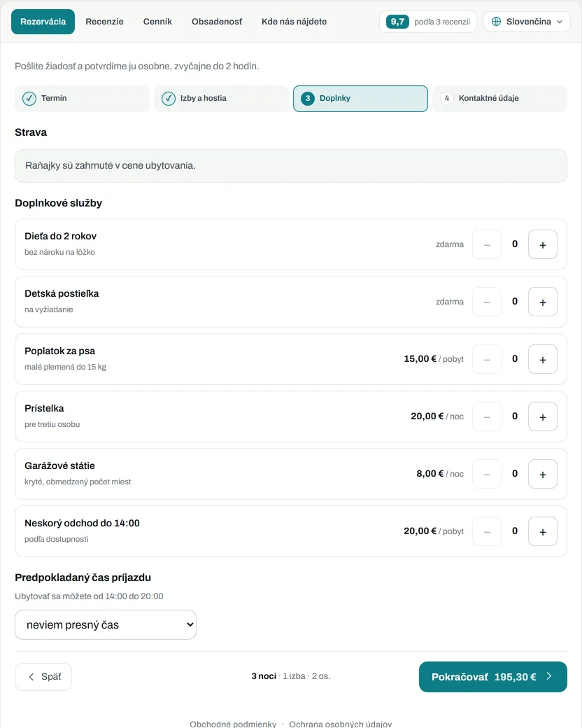Select the Doplnky step
This screenshot has height=728, width=582.
pos(361,99)
